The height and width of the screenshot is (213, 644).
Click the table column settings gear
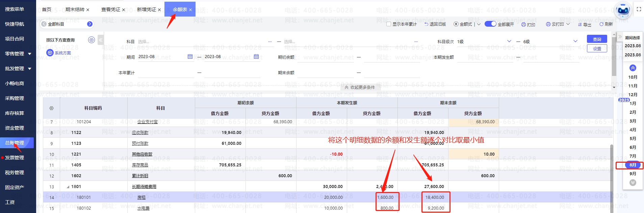point(51,108)
